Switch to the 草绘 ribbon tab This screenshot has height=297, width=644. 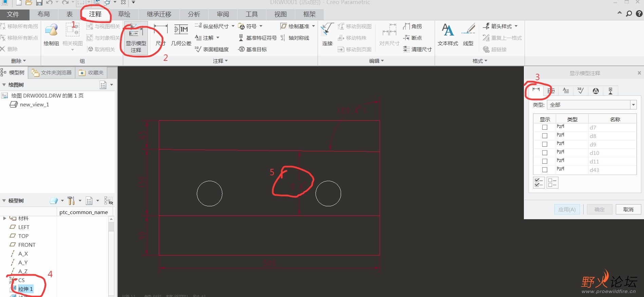[x=124, y=14]
